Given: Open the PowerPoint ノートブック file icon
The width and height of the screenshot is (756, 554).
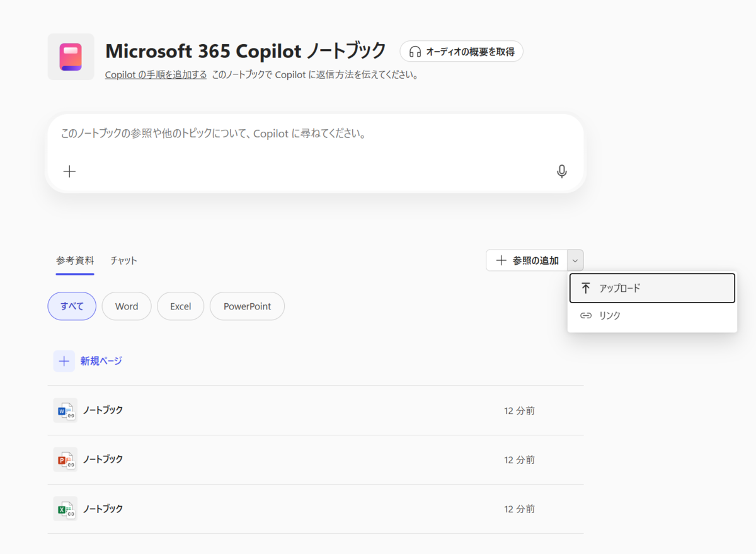Looking at the screenshot, I should coord(66,459).
